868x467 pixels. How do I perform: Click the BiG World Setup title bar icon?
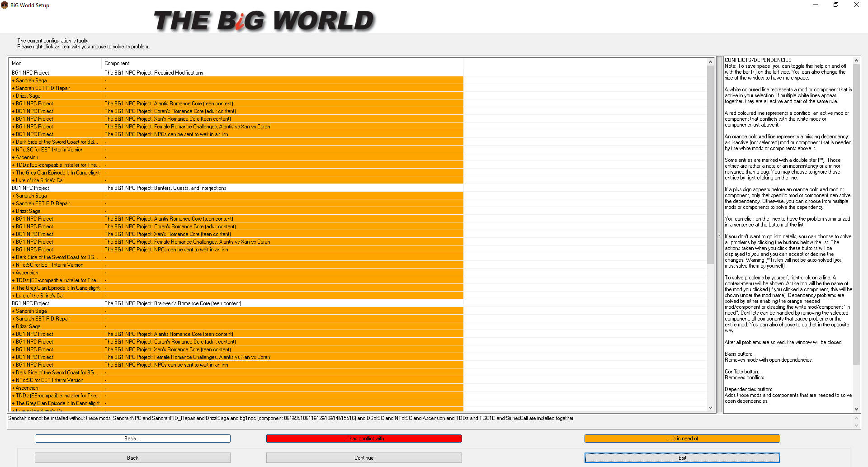[x=5, y=5]
